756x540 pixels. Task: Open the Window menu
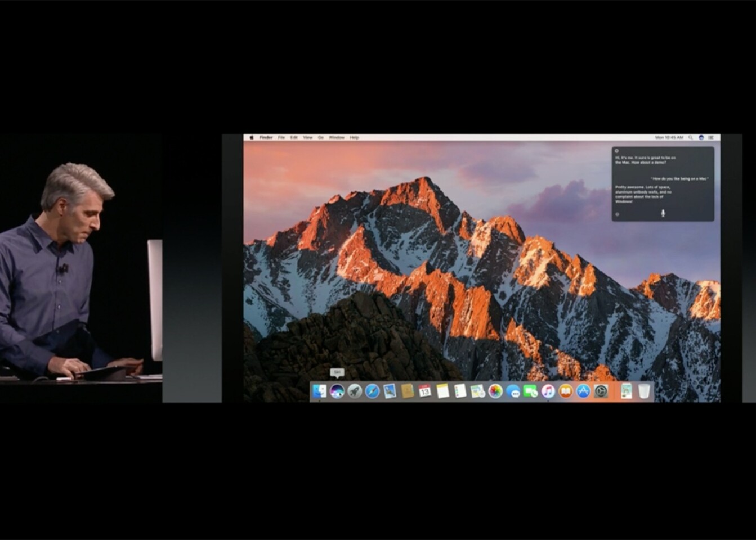tap(337, 137)
